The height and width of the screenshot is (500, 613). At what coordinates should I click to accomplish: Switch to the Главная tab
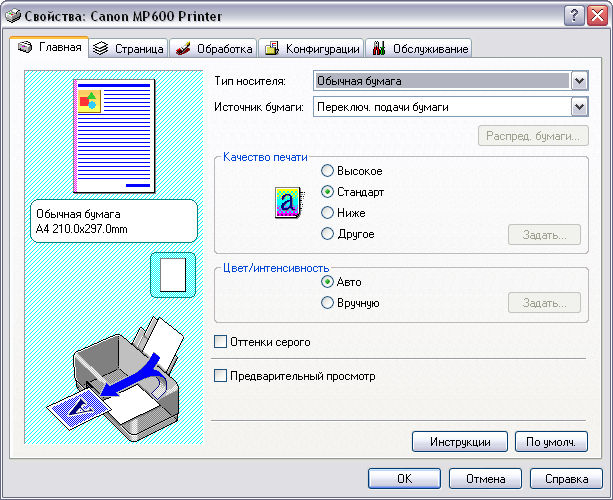(50, 47)
